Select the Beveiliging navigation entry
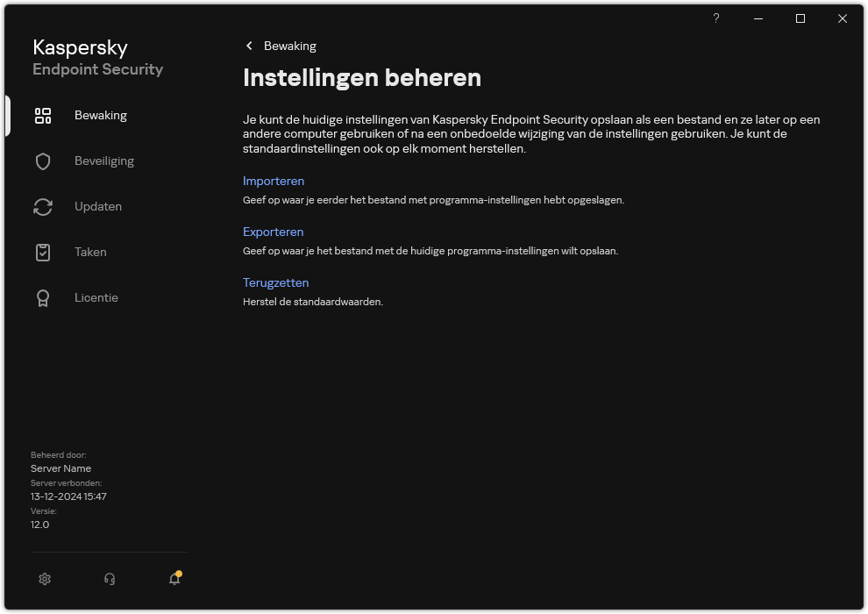This screenshot has height=614, width=868. (104, 161)
